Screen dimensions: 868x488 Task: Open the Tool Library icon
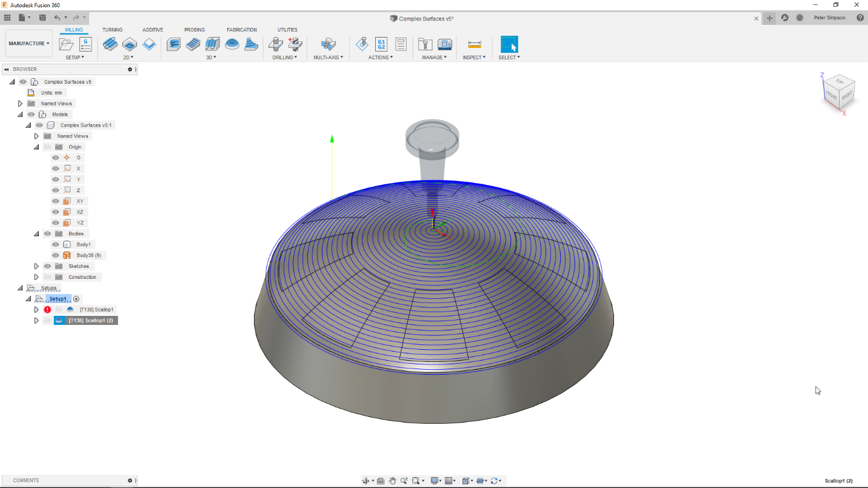[426, 44]
